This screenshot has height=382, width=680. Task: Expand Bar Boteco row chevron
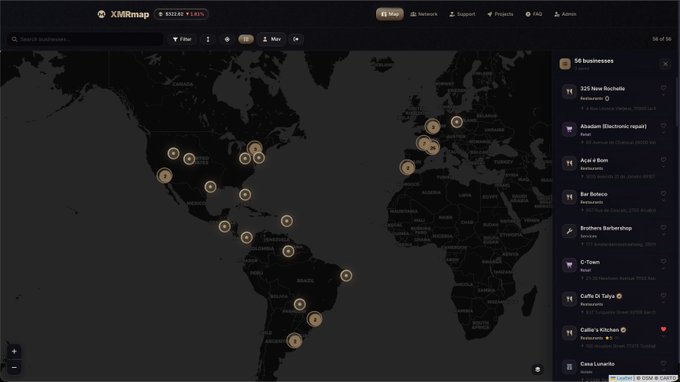664,200
